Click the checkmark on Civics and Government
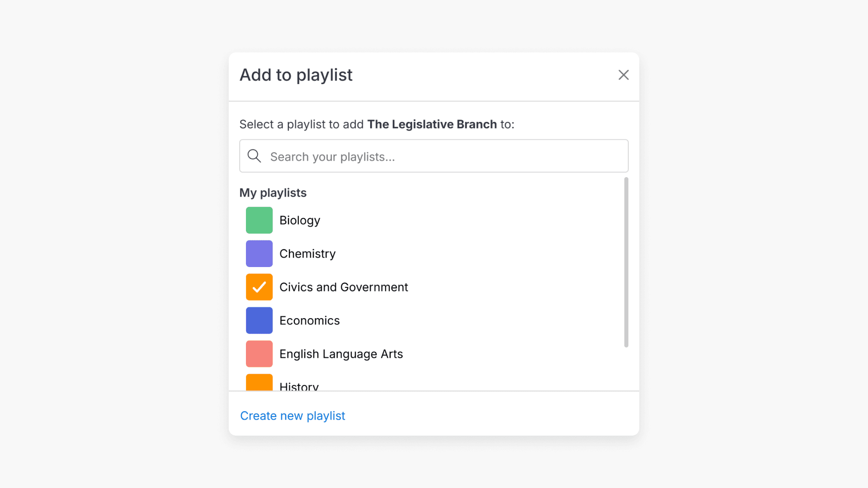This screenshot has height=488, width=868. (x=259, y=287)
